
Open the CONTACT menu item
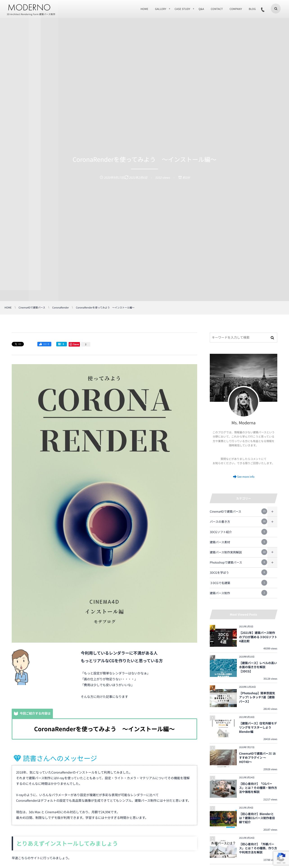coord(217,9)
